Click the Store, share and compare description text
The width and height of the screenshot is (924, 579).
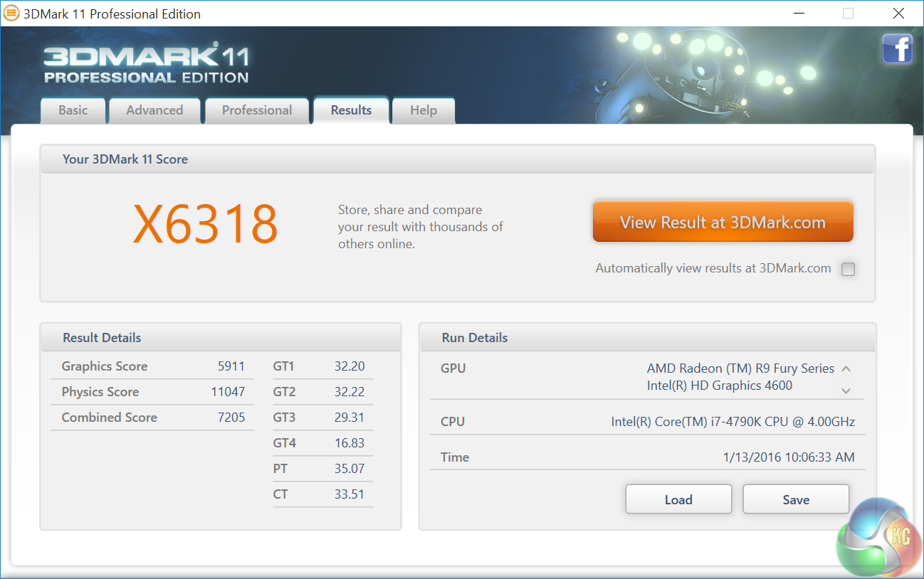click(x=421, y=227)
